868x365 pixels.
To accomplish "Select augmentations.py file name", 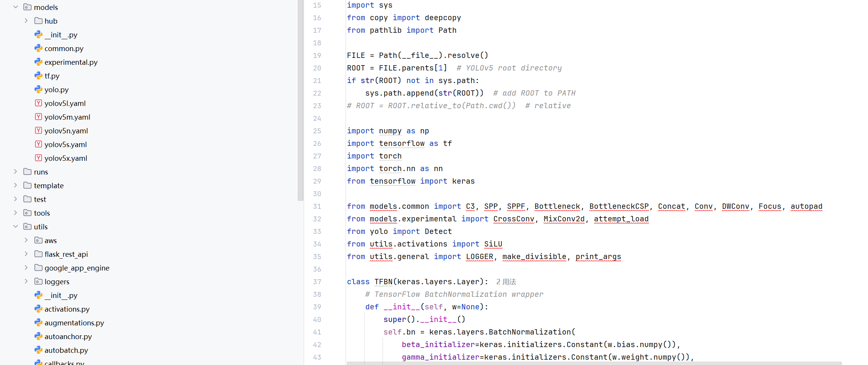I will (x=74, y=323).
